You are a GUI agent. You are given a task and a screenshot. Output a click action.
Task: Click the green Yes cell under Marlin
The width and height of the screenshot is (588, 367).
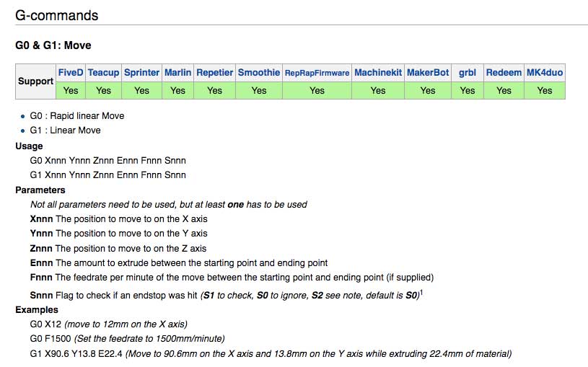(x=177, y=90)
